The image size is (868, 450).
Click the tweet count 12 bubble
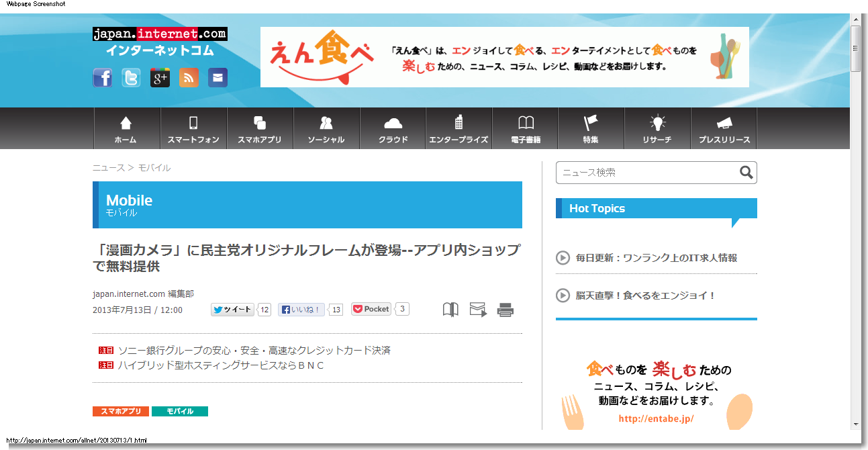[264, 310]
